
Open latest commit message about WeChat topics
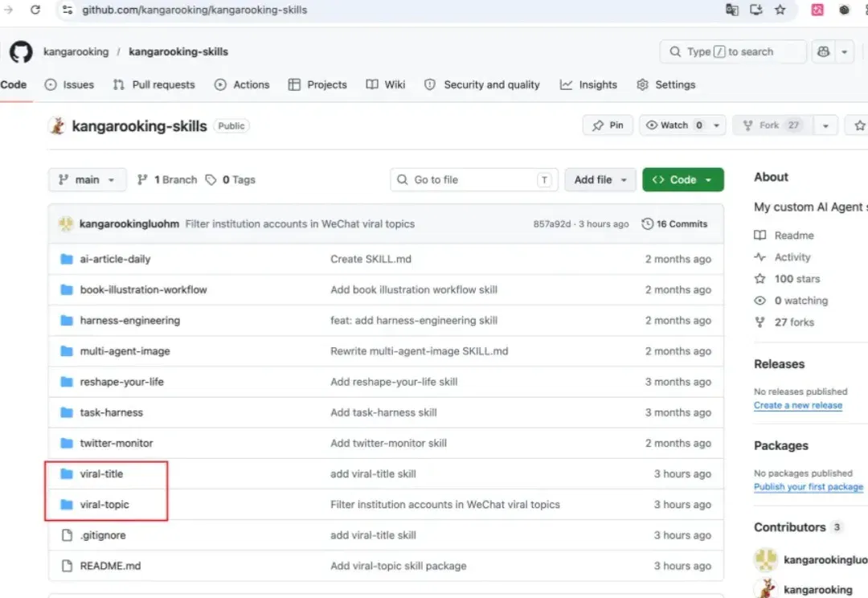300,223
